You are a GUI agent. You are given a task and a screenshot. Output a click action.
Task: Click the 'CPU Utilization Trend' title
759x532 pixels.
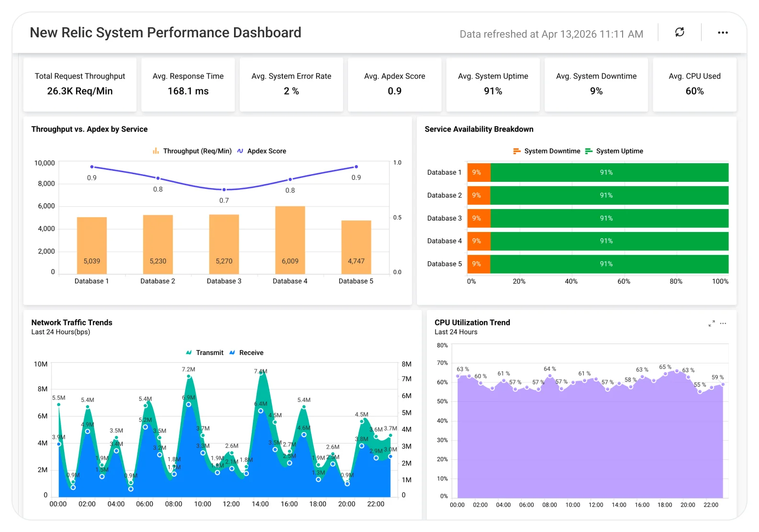tap(472, 322)
